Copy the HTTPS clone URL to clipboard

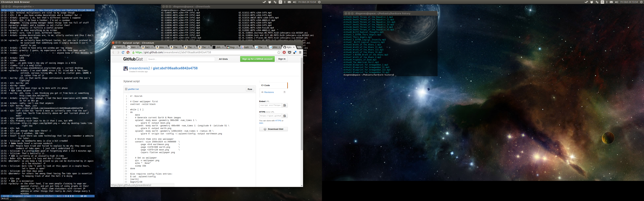coord(285,116)
